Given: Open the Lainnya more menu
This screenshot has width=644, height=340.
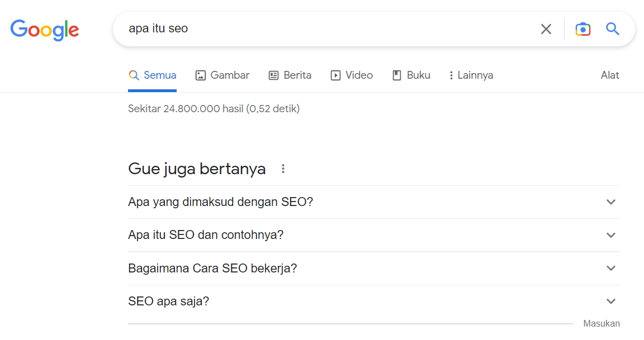Looking at the screenshot, I should click(x=471, y=75).
